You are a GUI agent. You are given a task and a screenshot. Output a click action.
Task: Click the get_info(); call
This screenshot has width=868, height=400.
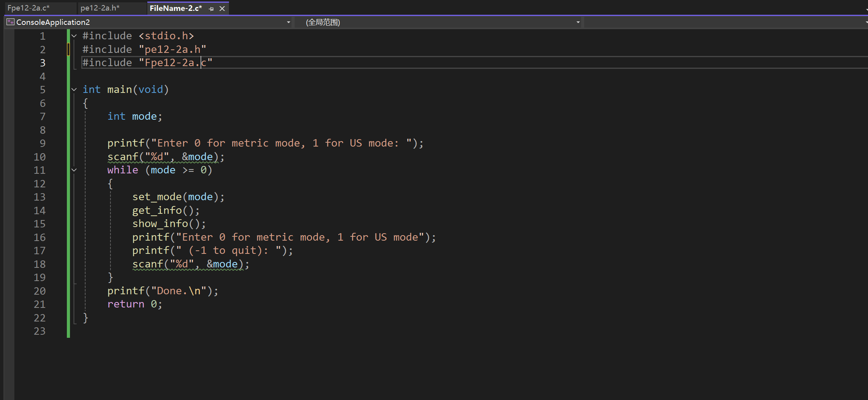click(x=166, y=210)
